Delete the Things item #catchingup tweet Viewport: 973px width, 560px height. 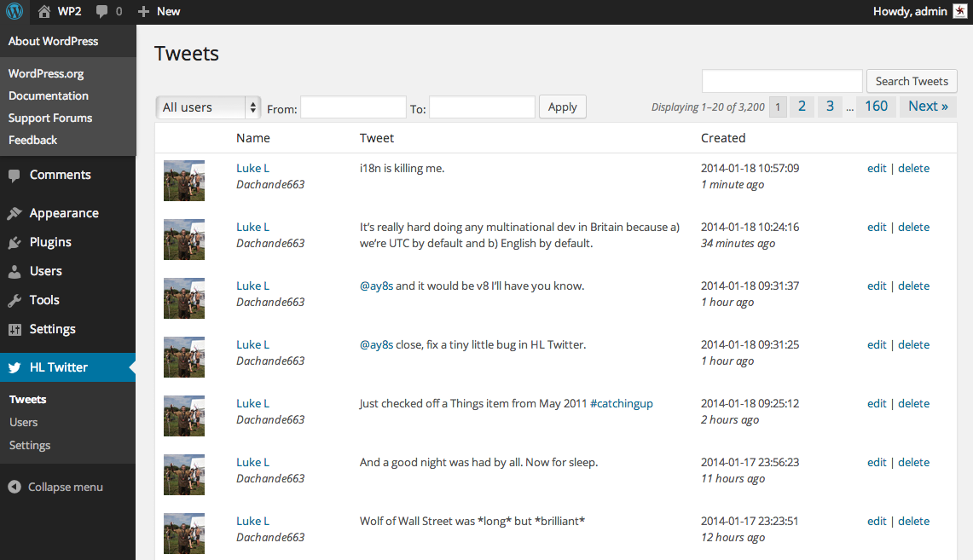click(x=913, y=404)
